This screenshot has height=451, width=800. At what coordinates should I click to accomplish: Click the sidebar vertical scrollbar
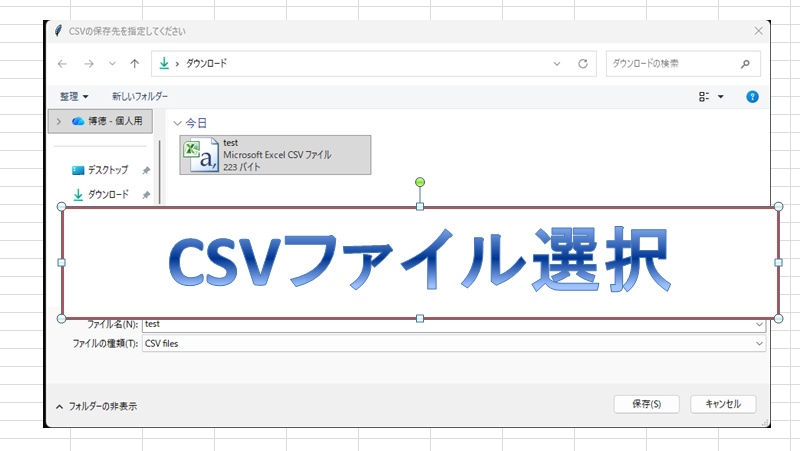[x=160, y=171]
